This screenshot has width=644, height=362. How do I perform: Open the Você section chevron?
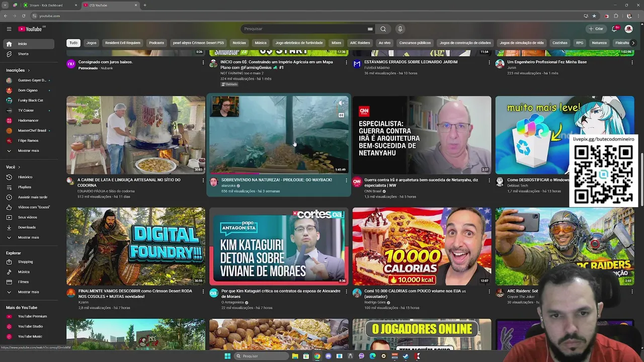(19, 167)
